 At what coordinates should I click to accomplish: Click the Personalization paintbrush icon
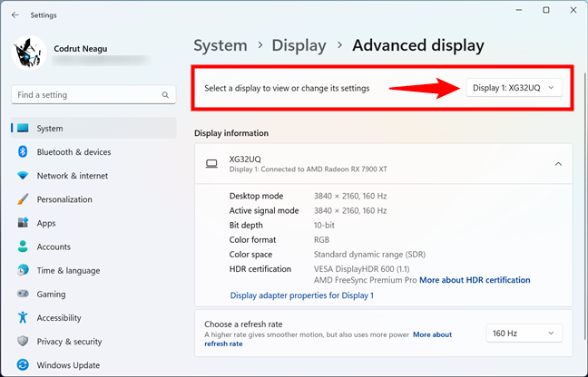[23, 198]
